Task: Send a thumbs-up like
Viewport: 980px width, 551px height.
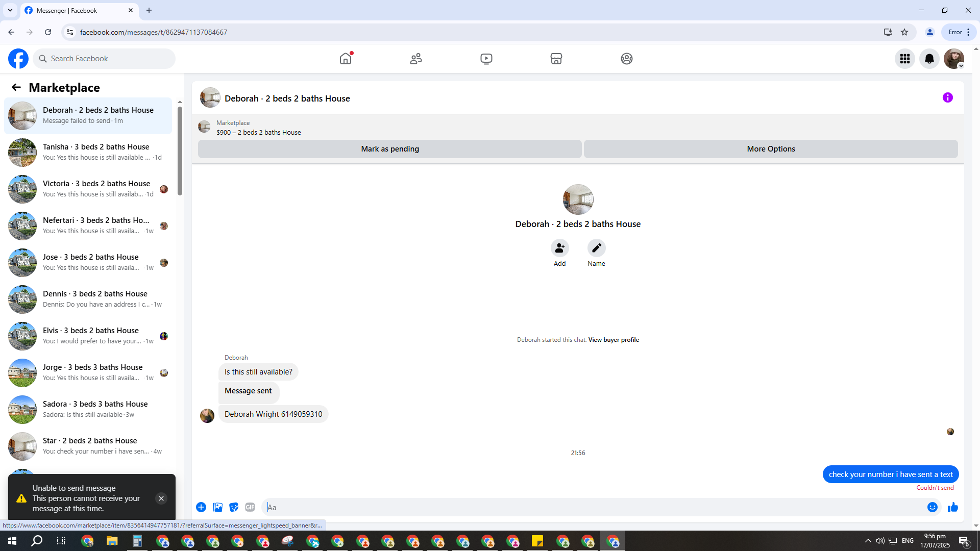Action: 953,507
